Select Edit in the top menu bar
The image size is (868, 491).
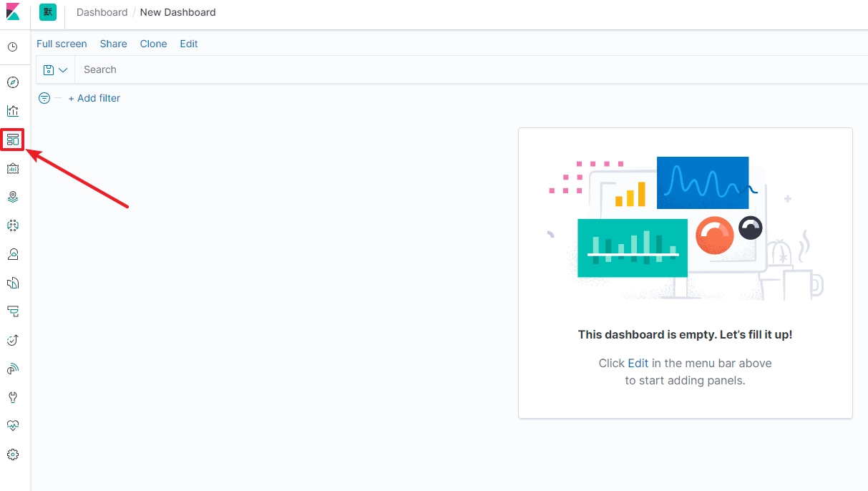click(x=189, y=44)
